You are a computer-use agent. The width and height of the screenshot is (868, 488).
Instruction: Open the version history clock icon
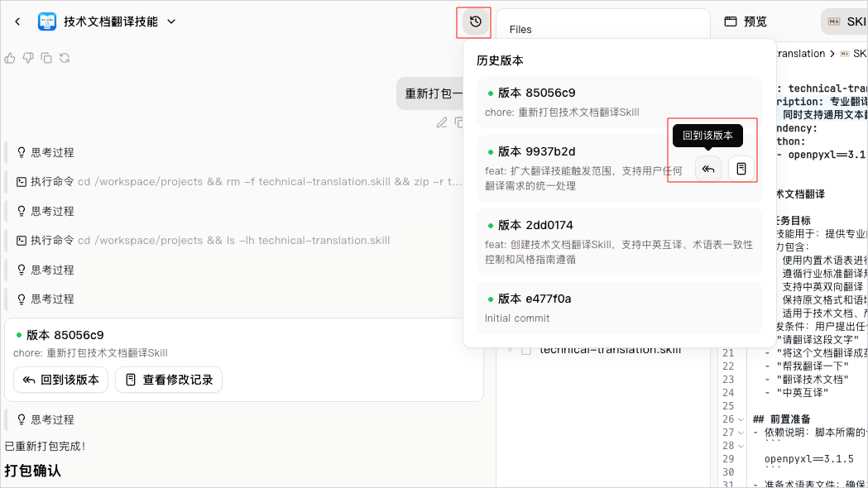pos(476,22)
